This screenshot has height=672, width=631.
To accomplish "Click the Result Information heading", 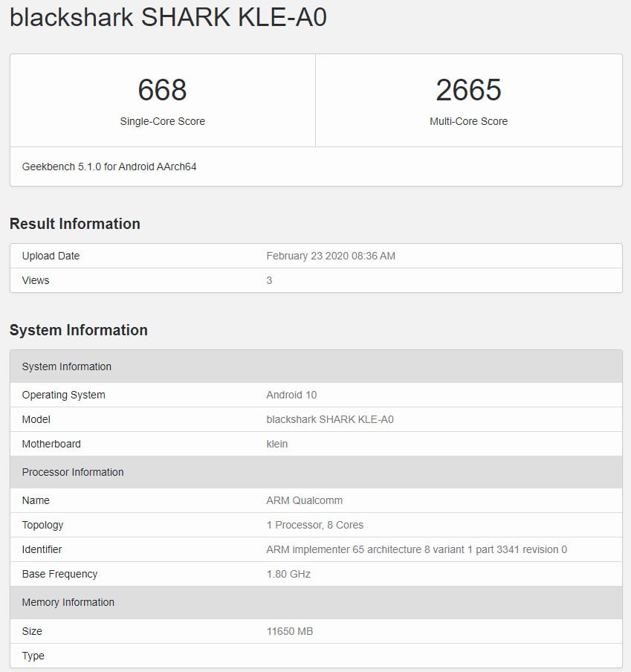I will tap(74, 224).
